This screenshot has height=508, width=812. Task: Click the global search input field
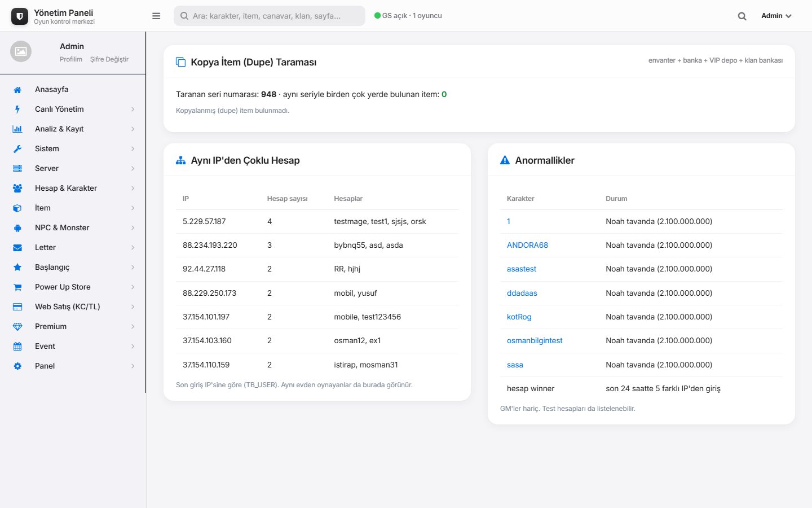270,16
